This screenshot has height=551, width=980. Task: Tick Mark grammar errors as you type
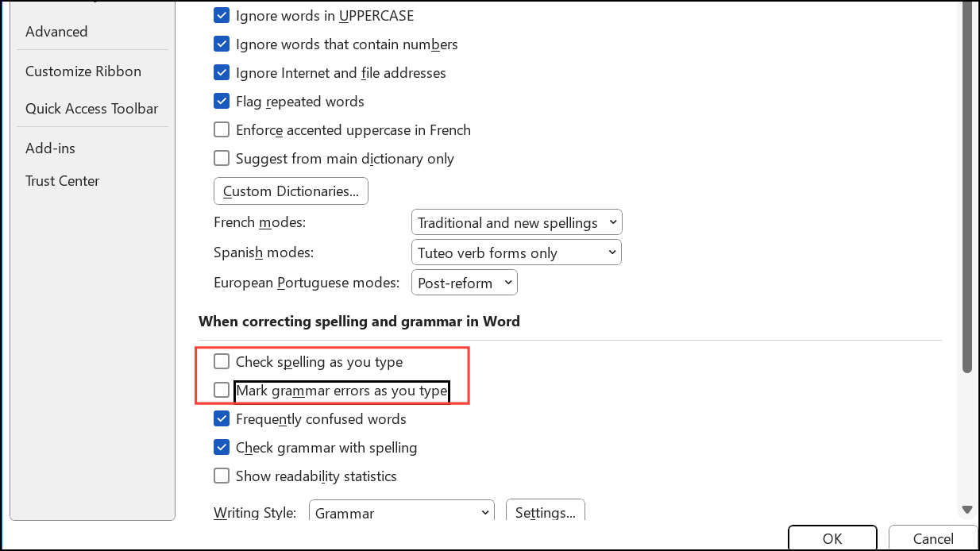(x=222, y=390)
